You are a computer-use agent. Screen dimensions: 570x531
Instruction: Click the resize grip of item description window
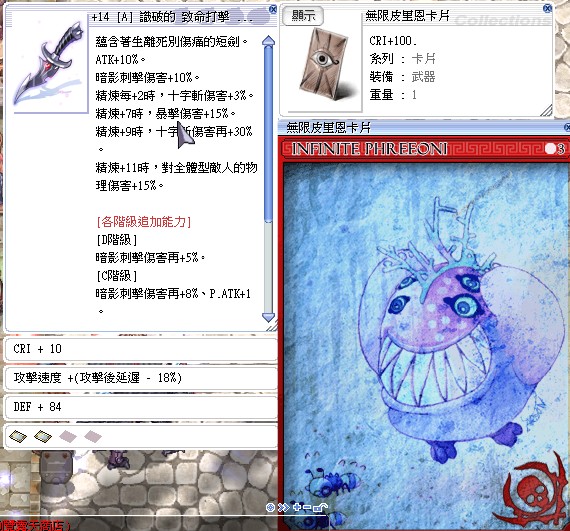coord(272,326)
